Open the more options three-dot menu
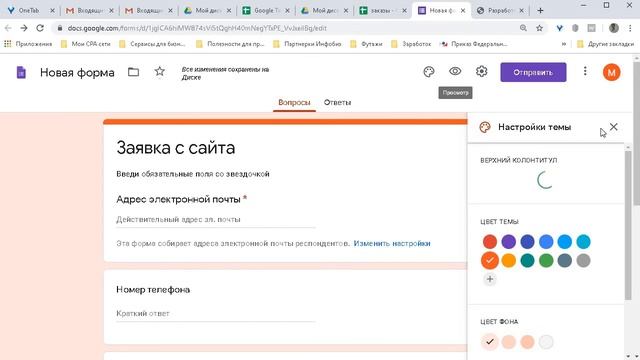The height and width of the screenshot is (360, 640). 585,71
